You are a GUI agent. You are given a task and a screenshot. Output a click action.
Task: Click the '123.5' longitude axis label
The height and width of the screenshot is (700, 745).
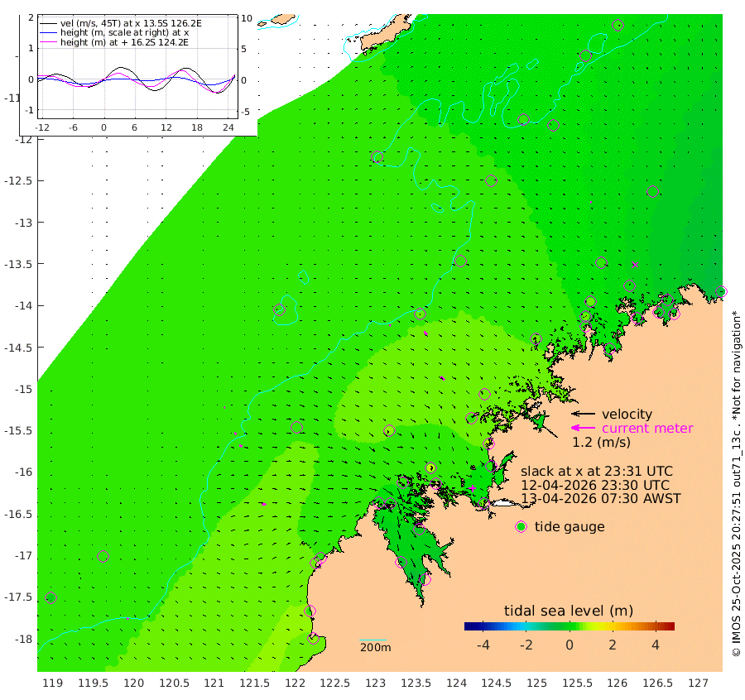click(x=416, y=683)
